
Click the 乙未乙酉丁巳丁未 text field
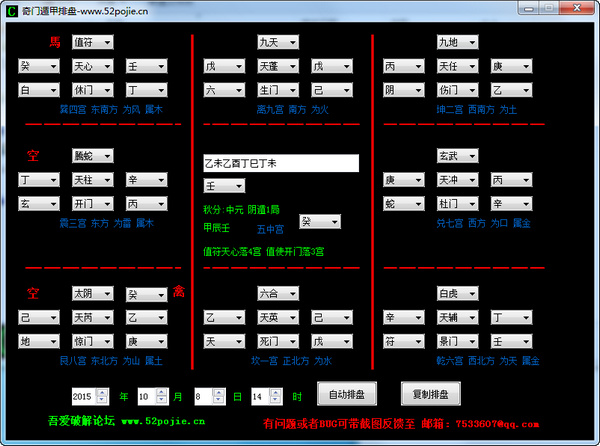(x=280, y=163)
